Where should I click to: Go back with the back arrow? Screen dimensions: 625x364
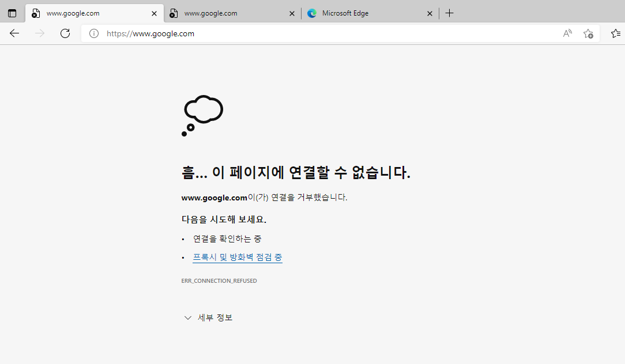pos(14,33)
